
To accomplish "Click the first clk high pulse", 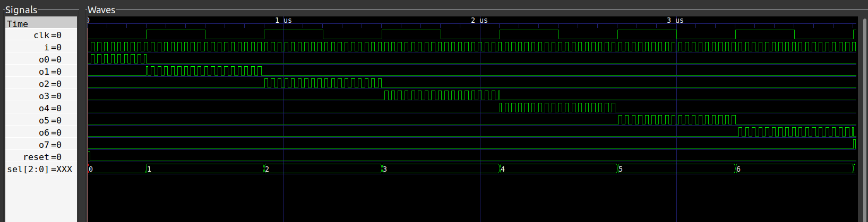I will coord(176,34).
